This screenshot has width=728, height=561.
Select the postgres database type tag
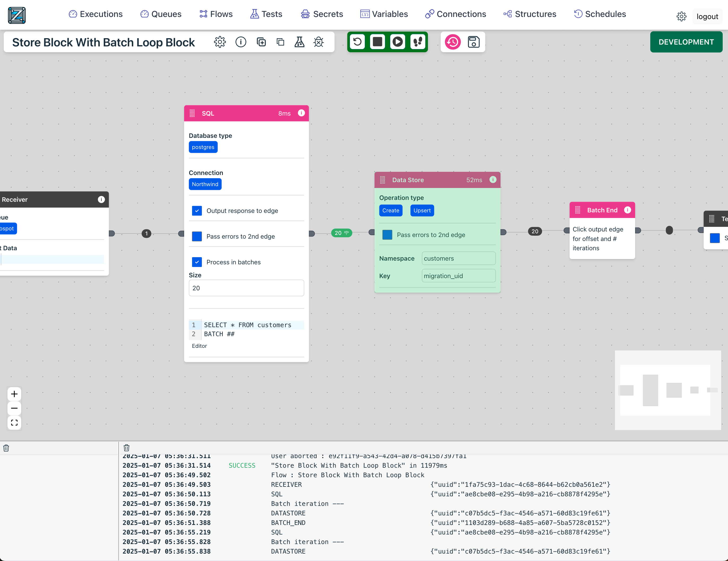click(x=203, y=147)
